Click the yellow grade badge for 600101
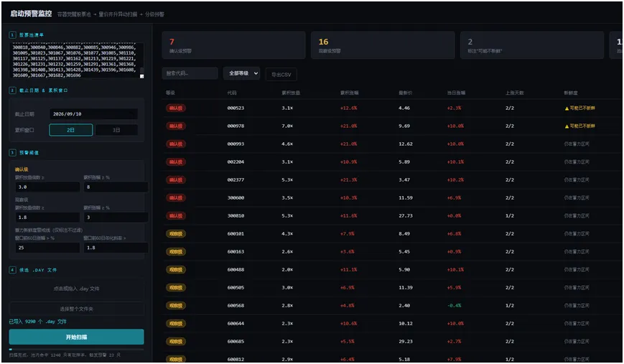624x364 pixels. click(176, 234)
